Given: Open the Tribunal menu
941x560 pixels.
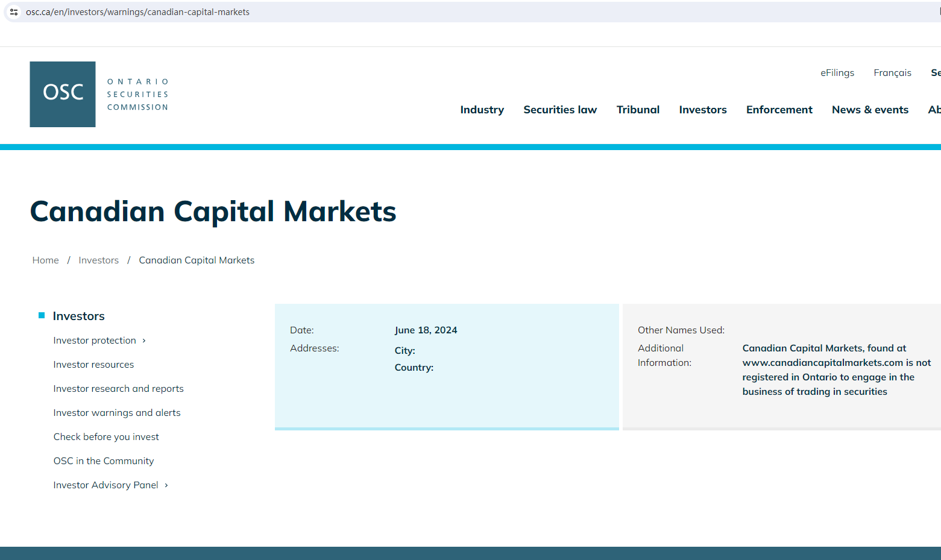Looking at the screenshot, I should [637, 110].
